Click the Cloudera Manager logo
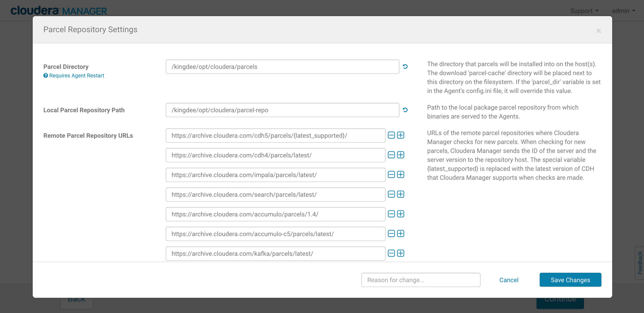The width and height of the screenshot is (644, 313). pyautogui.click(x=59, y=11)
